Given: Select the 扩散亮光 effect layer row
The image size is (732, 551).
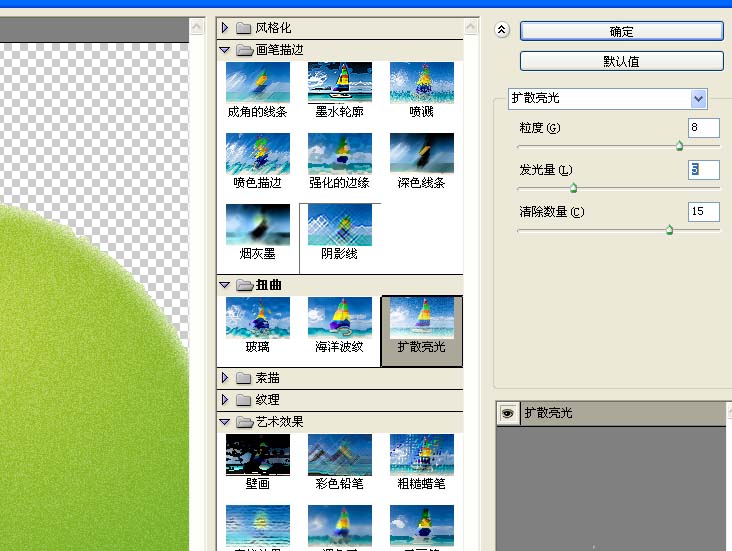Looking at the screenshot, I should 611,413.
